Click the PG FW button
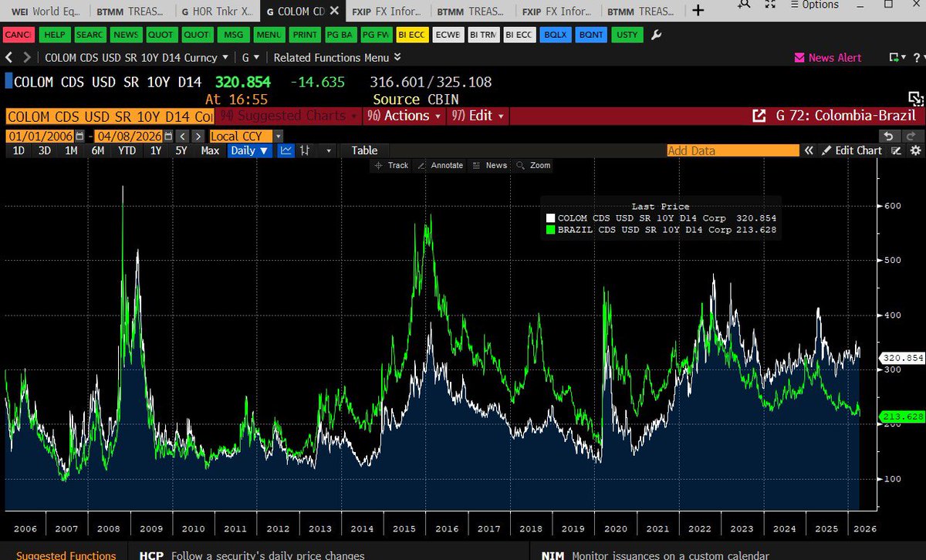This screenshot has width=926, height=560. pyautogui.click(x=375, y=35)
